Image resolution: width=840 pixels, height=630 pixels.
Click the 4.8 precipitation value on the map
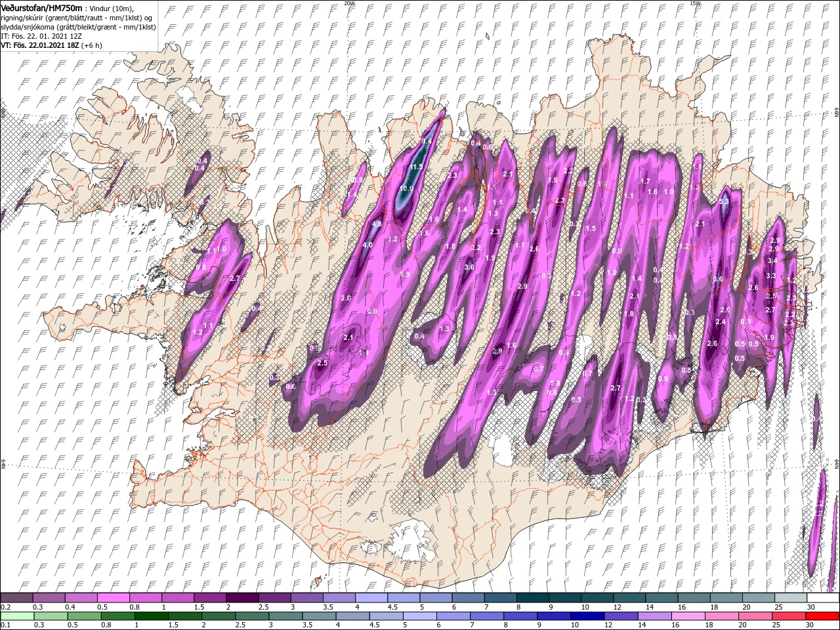point(377,224)
